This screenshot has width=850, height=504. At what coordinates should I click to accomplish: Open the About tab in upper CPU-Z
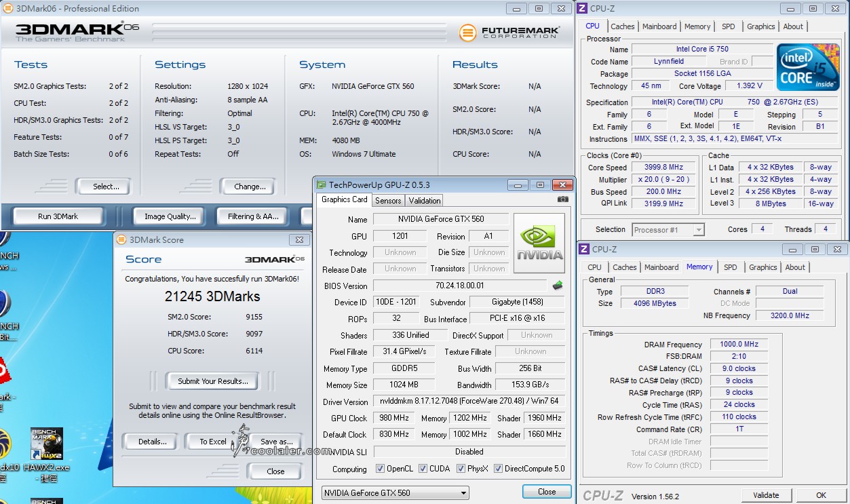click(793, 26)
